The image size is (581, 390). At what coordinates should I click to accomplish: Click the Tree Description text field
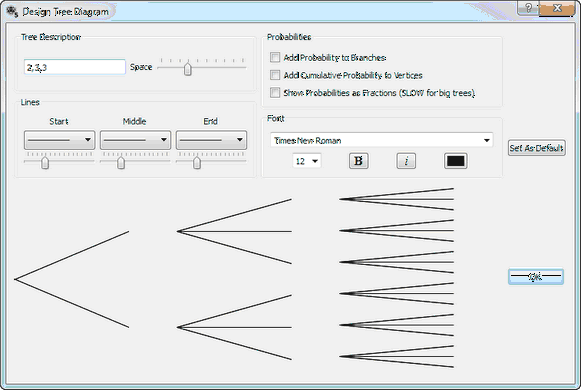[x=75, y=67]
